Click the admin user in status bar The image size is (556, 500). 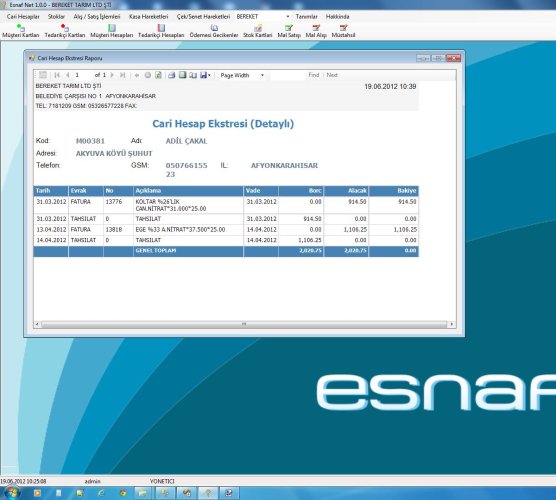[x=93, y=482]
